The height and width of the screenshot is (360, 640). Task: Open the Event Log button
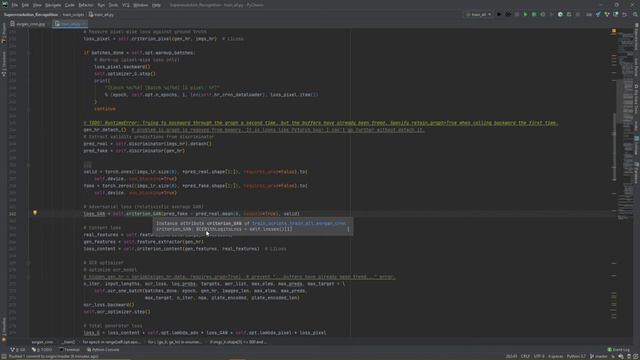tap(619, 350)
